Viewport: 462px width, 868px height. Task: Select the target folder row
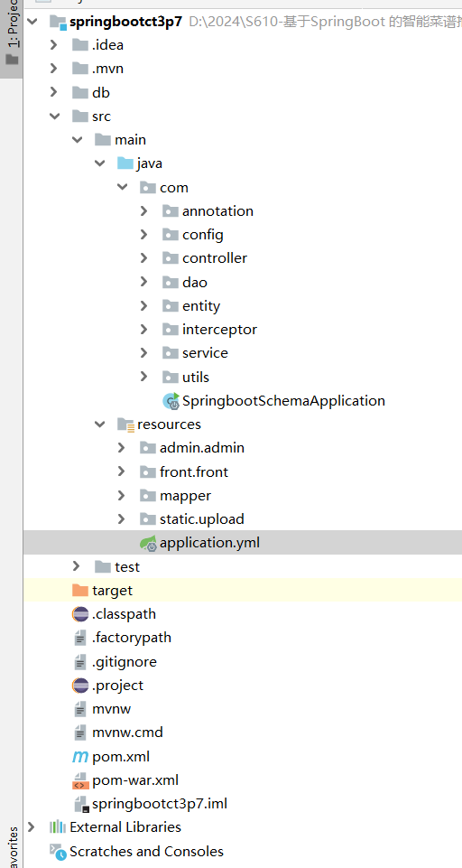click(x=243, y=590)
